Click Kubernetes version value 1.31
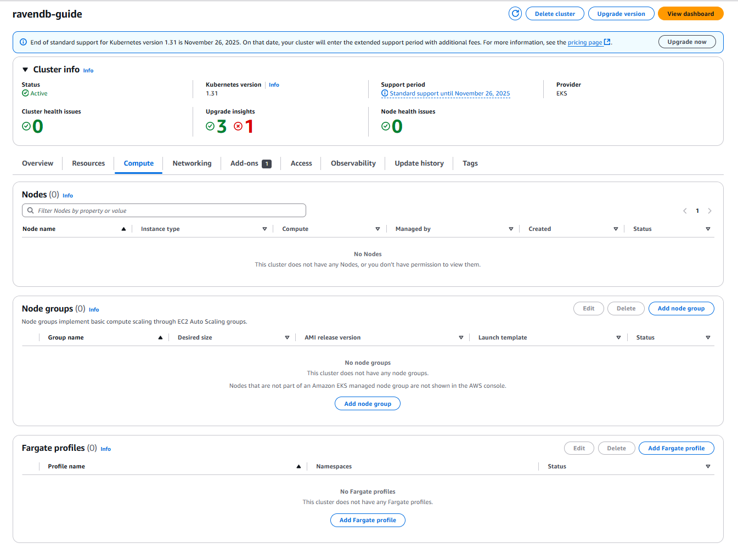 212,94
